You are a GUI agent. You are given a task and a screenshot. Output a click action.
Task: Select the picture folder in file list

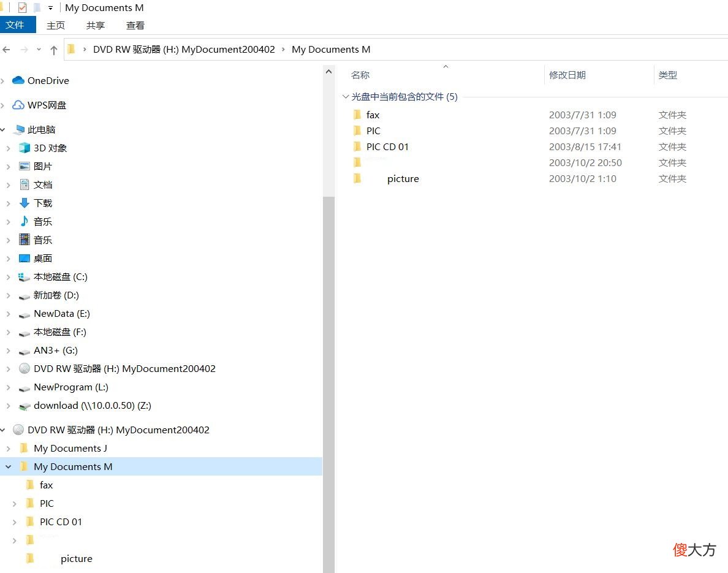pos(403,179)
